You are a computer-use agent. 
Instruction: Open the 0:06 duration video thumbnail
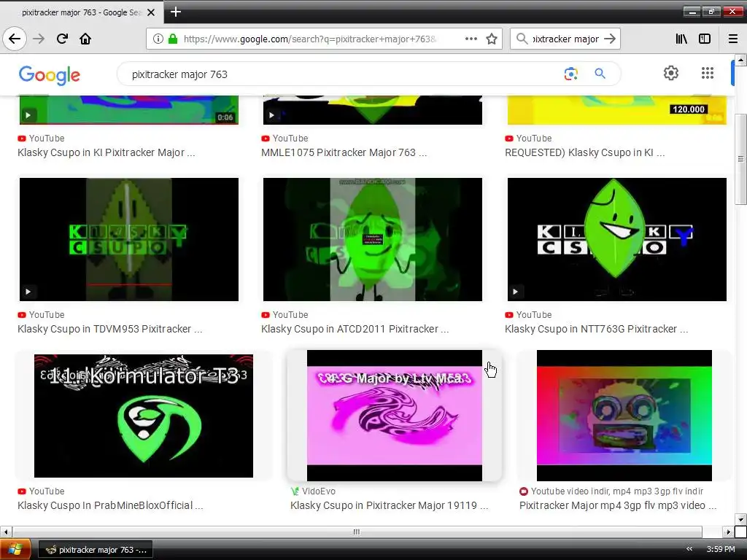point(129,110)
